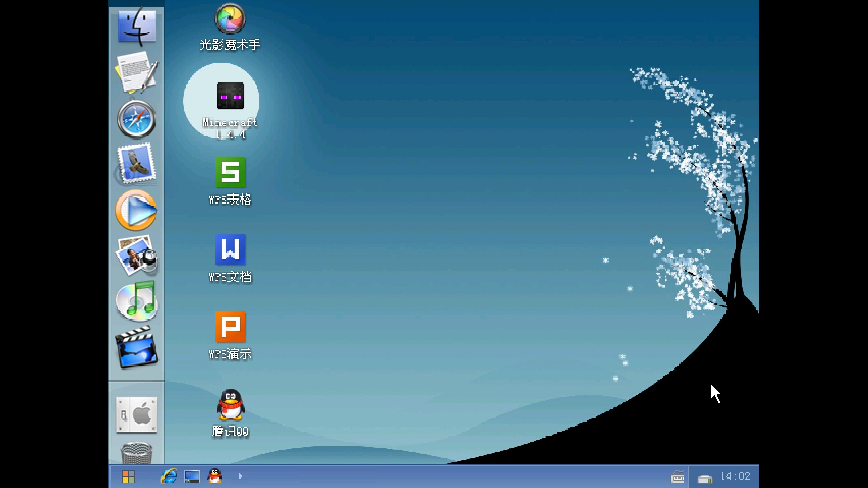Select the 光影魔术手 desktop icon
Image resolution: width=868 pixels, height=488 pixels.
pyautogui.click(x=230, y=27)
